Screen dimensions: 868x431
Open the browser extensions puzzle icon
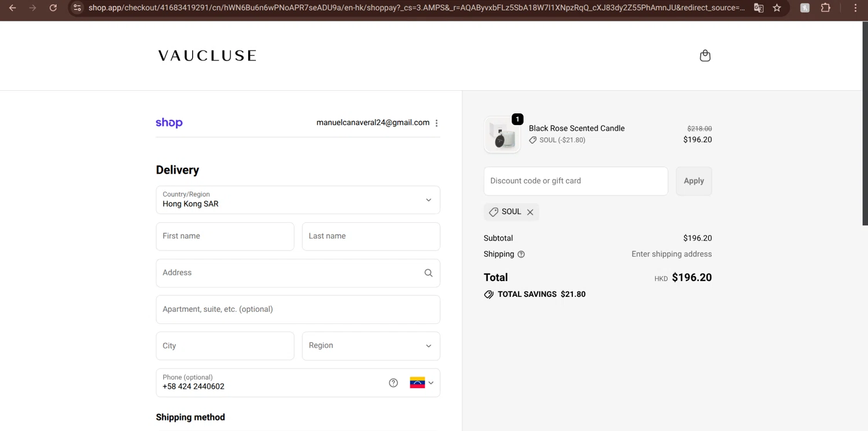pos(826,8)
